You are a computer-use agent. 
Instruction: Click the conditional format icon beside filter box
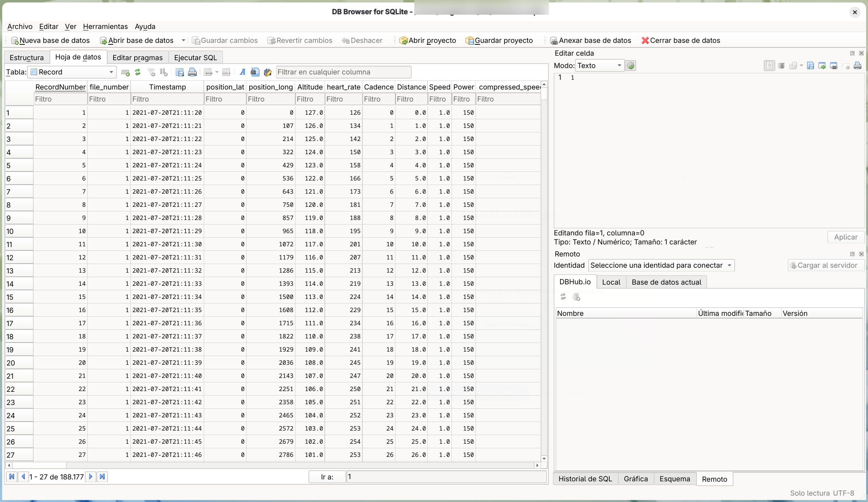coord(268,72)
